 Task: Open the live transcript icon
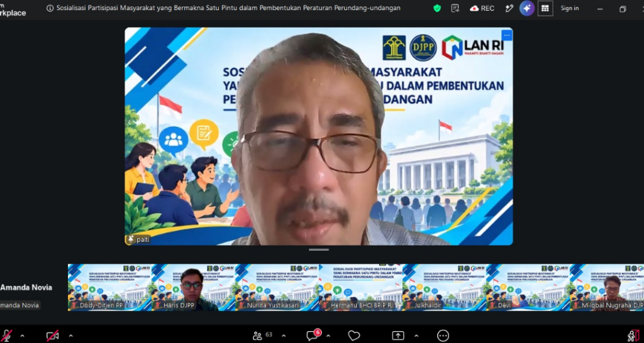coord(455,8)
